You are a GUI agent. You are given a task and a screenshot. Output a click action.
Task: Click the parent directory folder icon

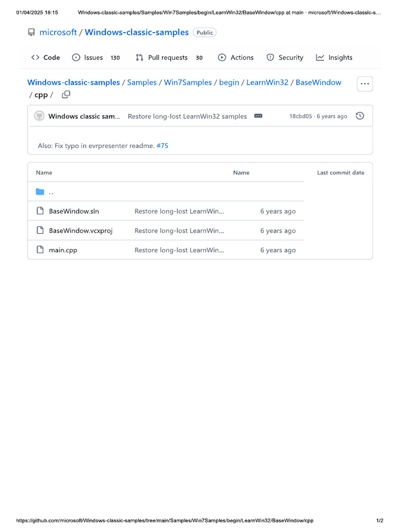click(40, 192)
